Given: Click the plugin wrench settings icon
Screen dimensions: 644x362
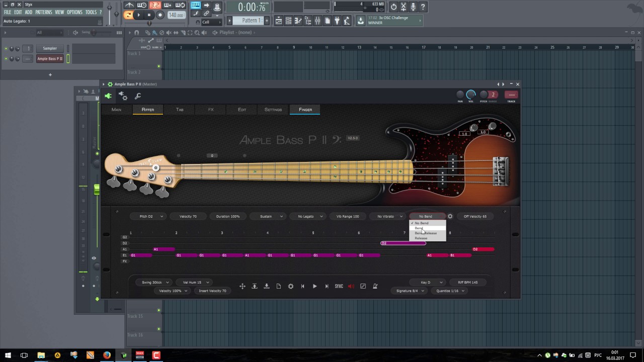Looking at the screenshot, I should [x=138, y=96].
